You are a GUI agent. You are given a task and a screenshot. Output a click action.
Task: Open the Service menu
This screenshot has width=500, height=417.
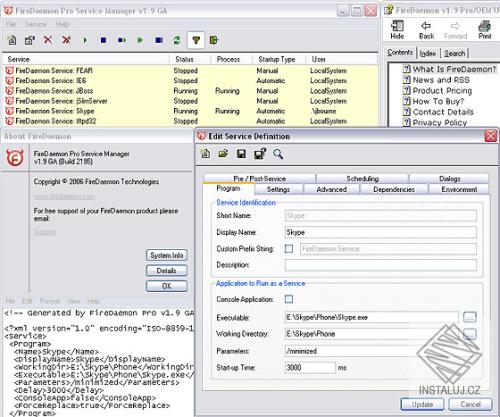36,24
